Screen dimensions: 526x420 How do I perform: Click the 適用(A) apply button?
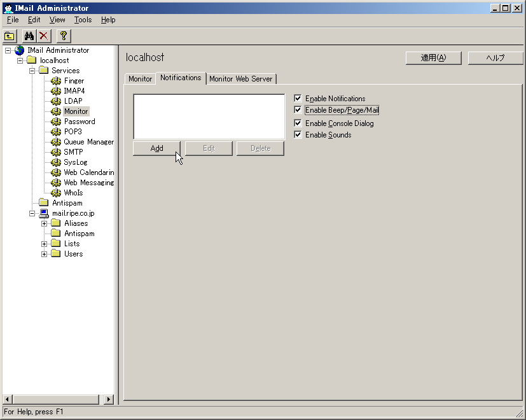tap(433, 58)
